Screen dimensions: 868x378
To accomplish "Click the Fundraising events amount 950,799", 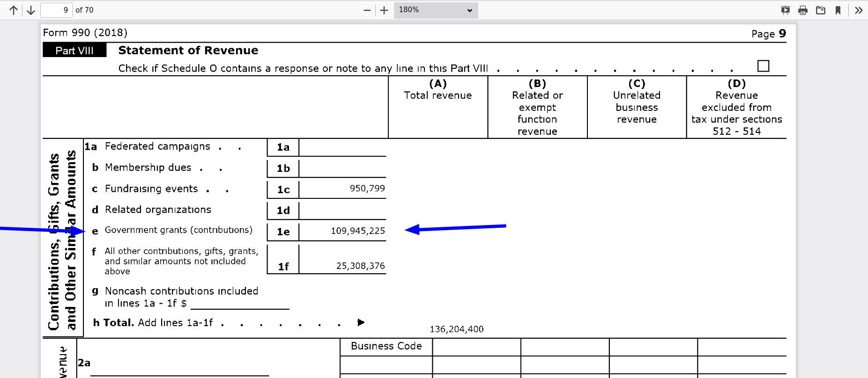I will [367, 188].
